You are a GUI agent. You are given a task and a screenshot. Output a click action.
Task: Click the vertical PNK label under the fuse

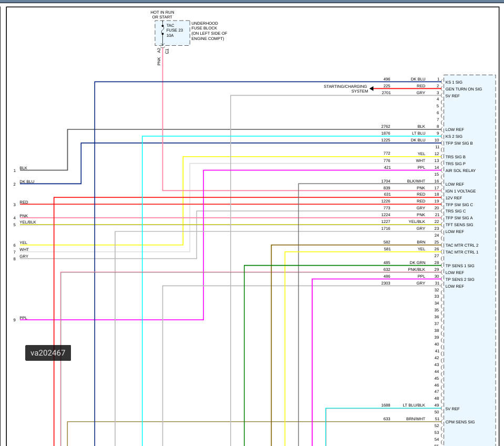click(x=159, y=62)
